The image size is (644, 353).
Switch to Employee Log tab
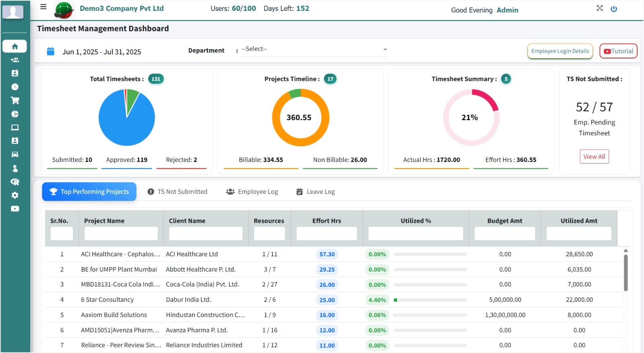(252, 192)
